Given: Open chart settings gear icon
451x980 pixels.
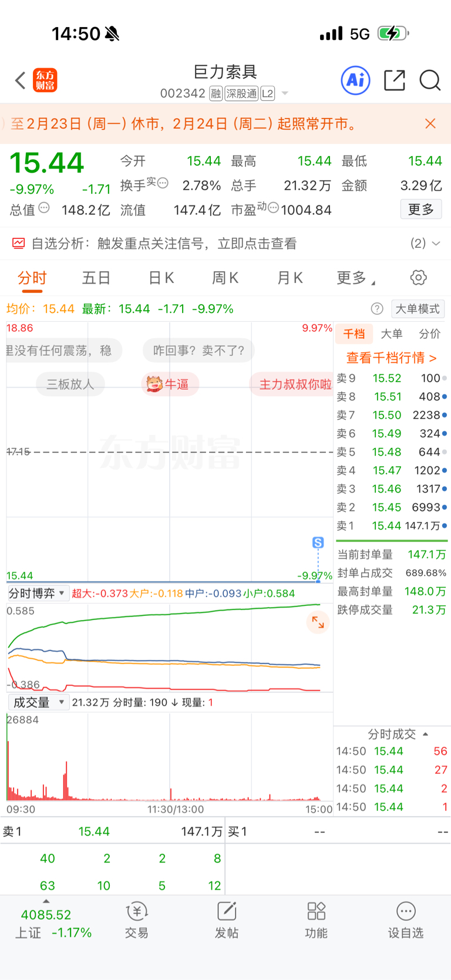Looking at the screenshot, I should tap(419, 278).
